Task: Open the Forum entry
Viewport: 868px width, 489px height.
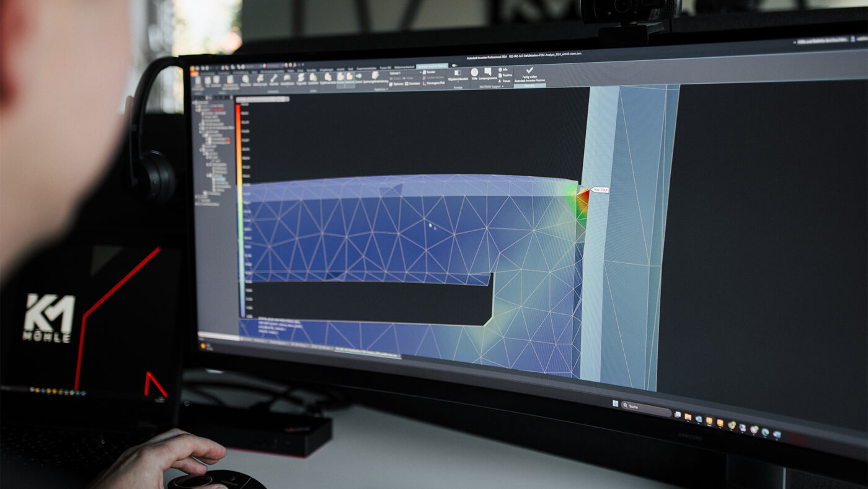Action: [505, 81]
